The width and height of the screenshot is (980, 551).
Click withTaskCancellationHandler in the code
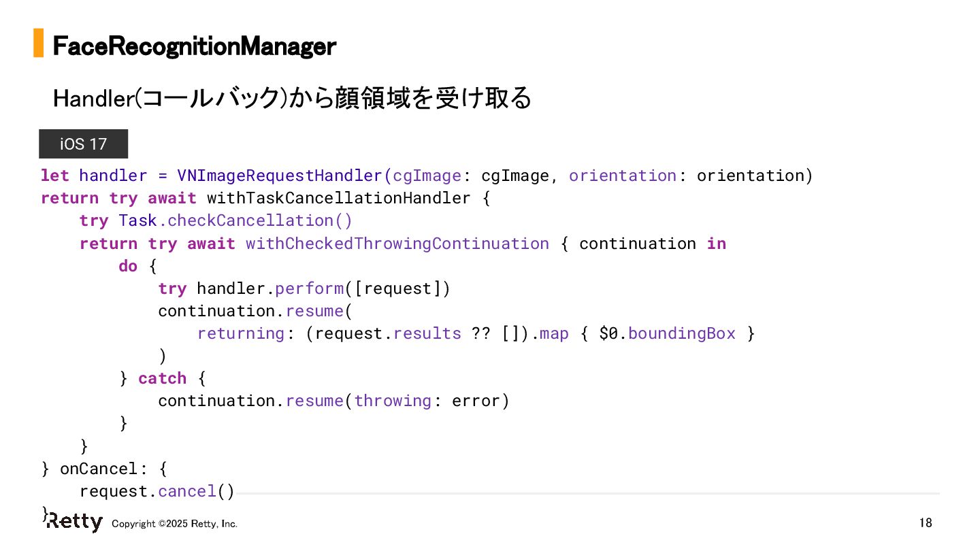338,198
